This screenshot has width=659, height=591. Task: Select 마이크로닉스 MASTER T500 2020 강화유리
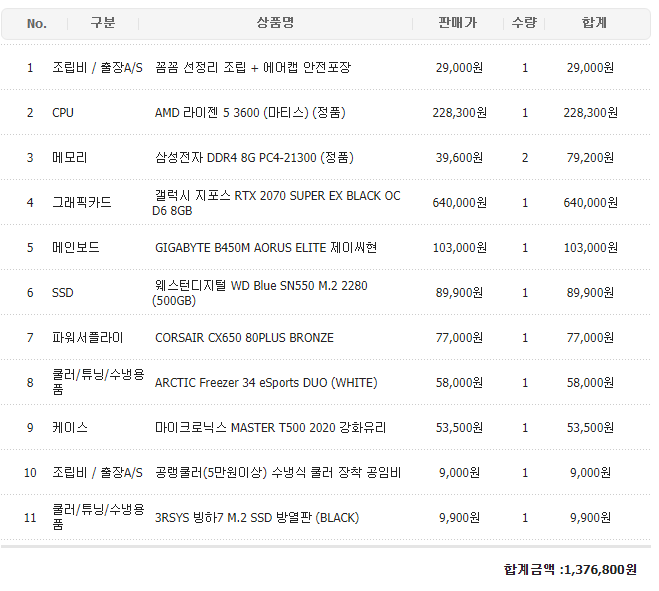click(x=270, y=427)
